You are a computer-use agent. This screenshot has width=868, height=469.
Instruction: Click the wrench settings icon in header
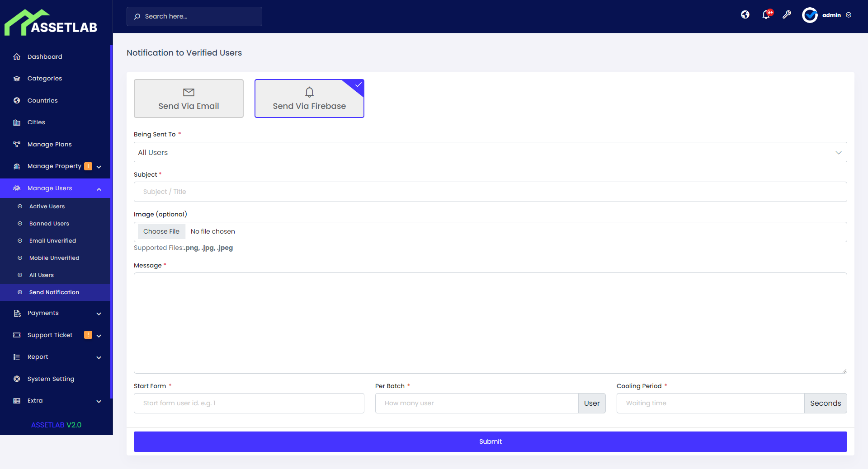(x=787, y=15)
